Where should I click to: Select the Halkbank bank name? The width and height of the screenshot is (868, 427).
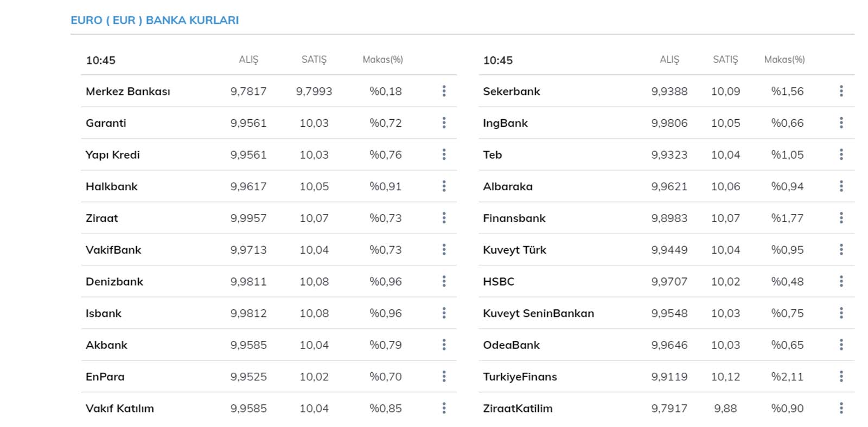[112, 186]
